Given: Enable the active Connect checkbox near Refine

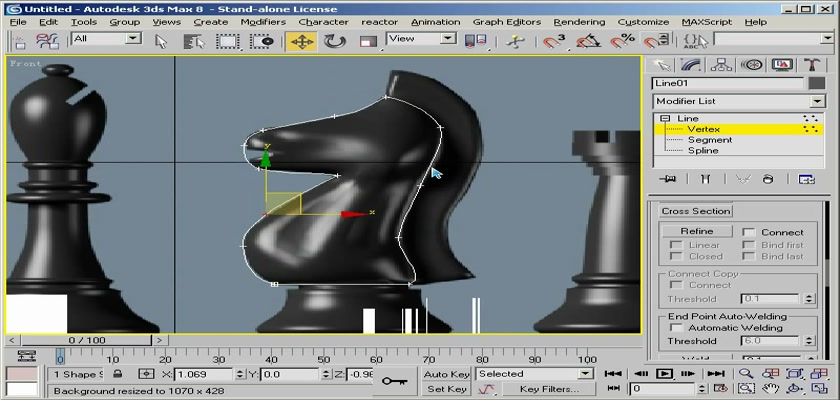Looking at the screenshot, I should point(749,232).
